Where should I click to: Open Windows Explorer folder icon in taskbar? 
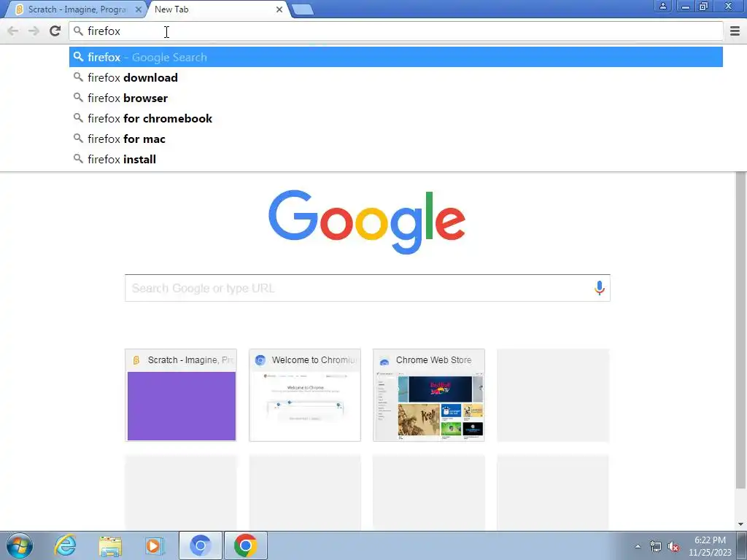click(x=110, y=545)
